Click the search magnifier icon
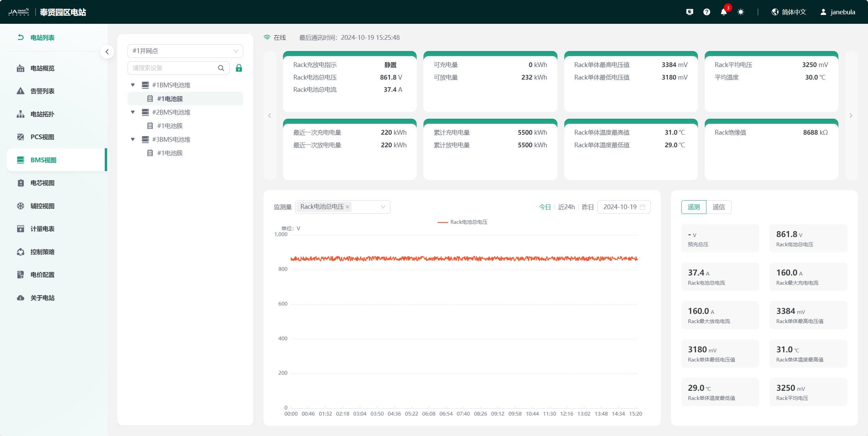 coord(221,68)
